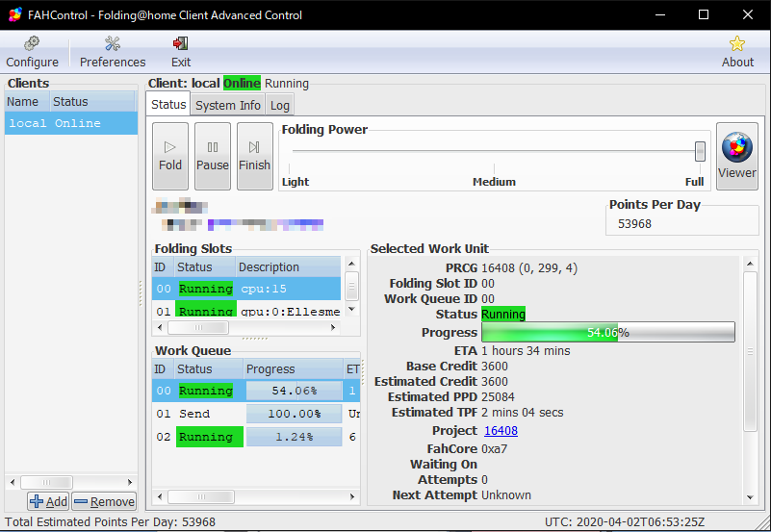Click Selected Work Unit scroll up arrow

pos(750,264)
